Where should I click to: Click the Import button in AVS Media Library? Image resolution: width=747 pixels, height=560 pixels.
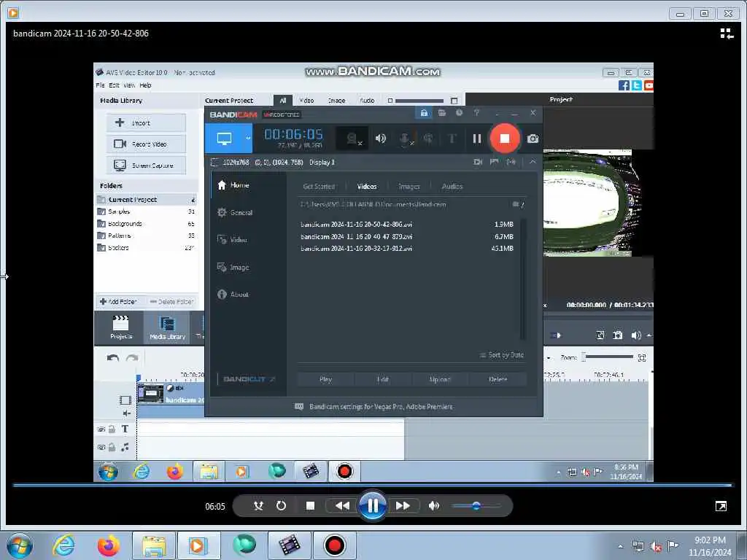pos(146,122)
